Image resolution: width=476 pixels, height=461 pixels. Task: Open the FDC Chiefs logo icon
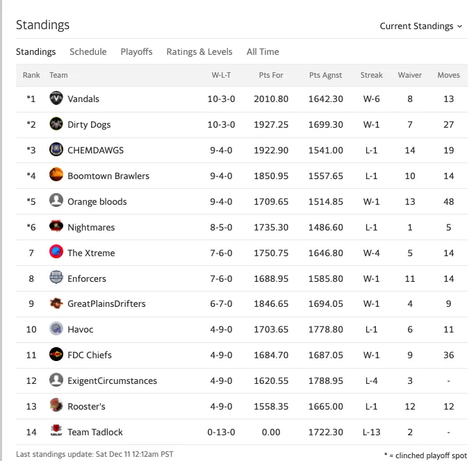coord(56,354)
